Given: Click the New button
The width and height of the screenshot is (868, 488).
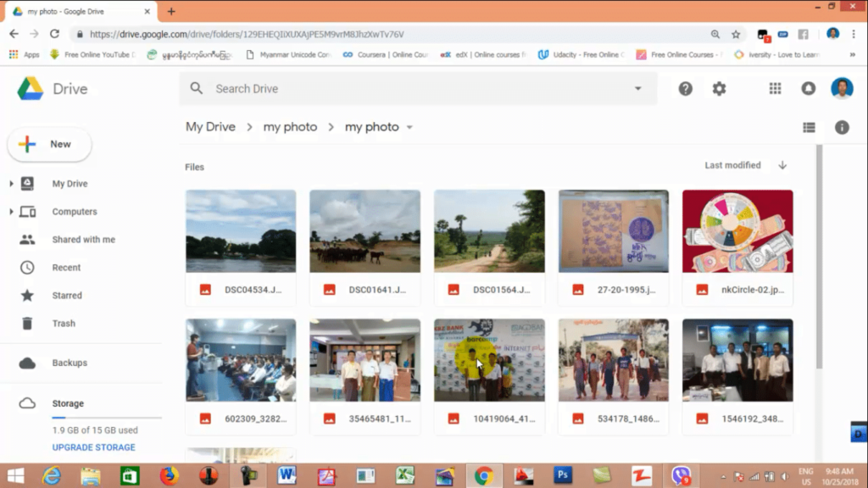Looking at the screenshot, I should tap(49, 144).
